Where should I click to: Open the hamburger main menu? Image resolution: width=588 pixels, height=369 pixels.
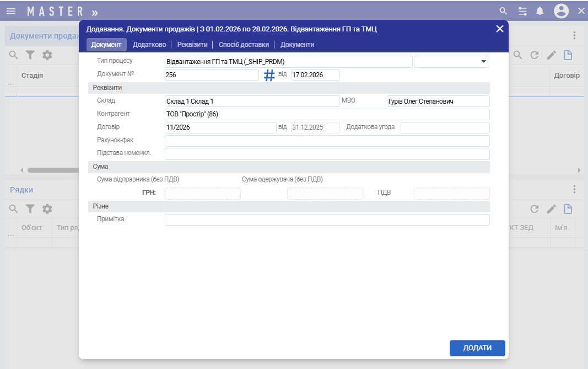[x=11, y=11]
